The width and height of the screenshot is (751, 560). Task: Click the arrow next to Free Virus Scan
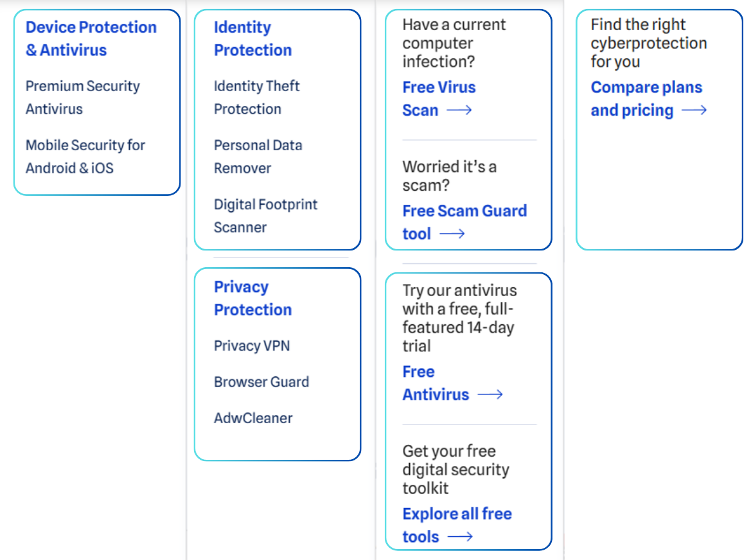(460, 110)
